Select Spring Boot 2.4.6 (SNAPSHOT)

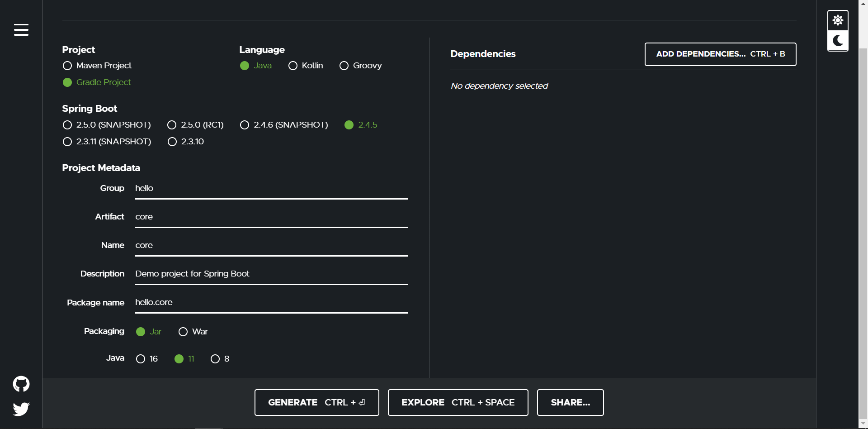pyautogui.click(x=284, y=125)
